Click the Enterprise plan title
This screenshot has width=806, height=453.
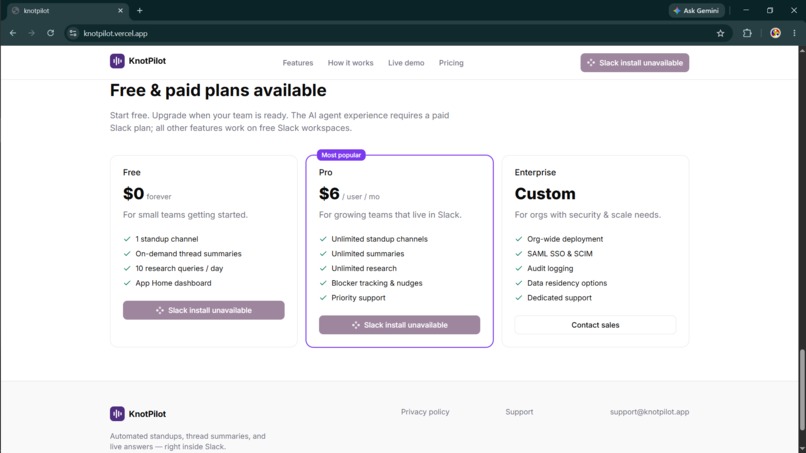(x=535, y=172)
